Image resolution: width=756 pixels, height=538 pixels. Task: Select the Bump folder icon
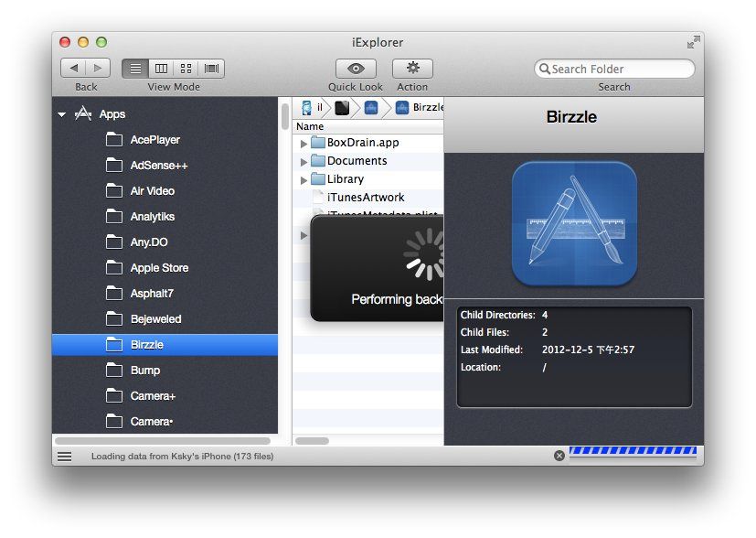tap(114, 370)
